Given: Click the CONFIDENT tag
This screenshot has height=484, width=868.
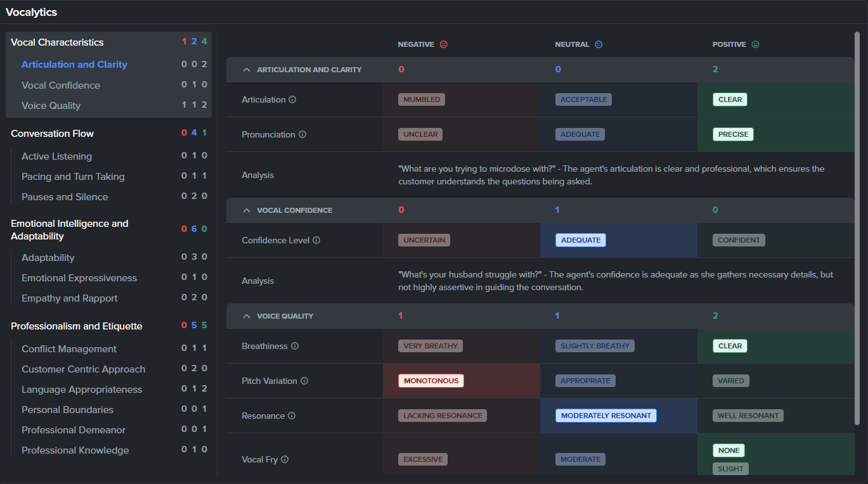Looking at the screenshot, I should 739,240.
